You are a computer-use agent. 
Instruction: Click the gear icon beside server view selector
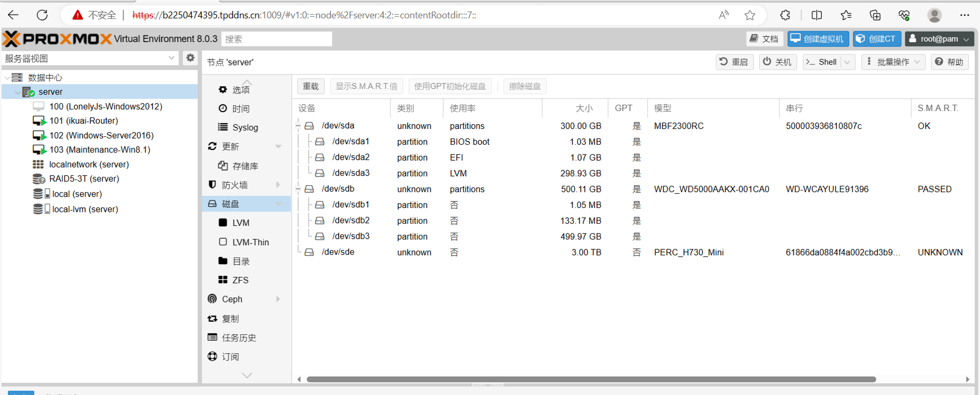[190, 58]
